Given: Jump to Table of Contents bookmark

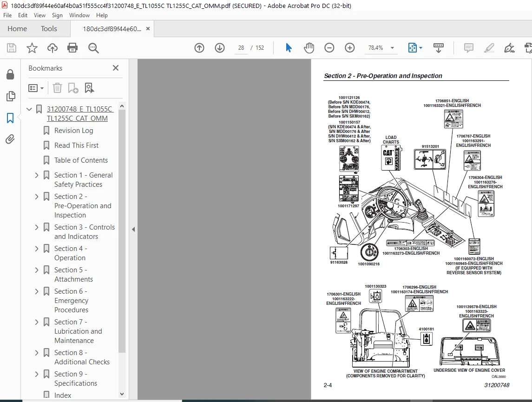Looking at the screenshot, I should tap(81, 160).
